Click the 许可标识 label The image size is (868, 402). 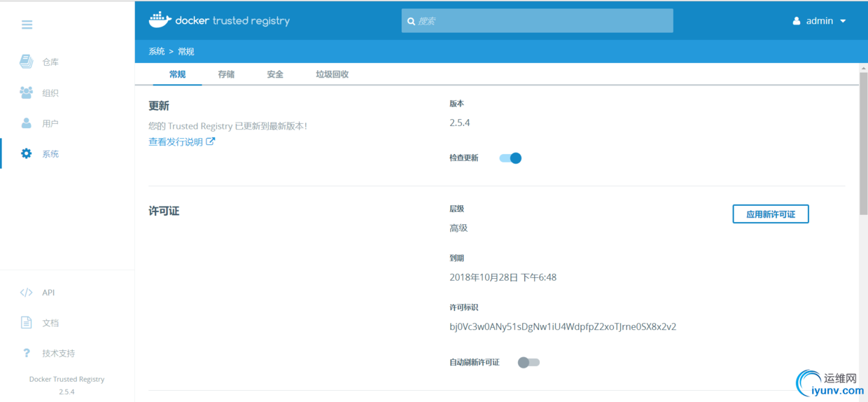click(464, 307)
